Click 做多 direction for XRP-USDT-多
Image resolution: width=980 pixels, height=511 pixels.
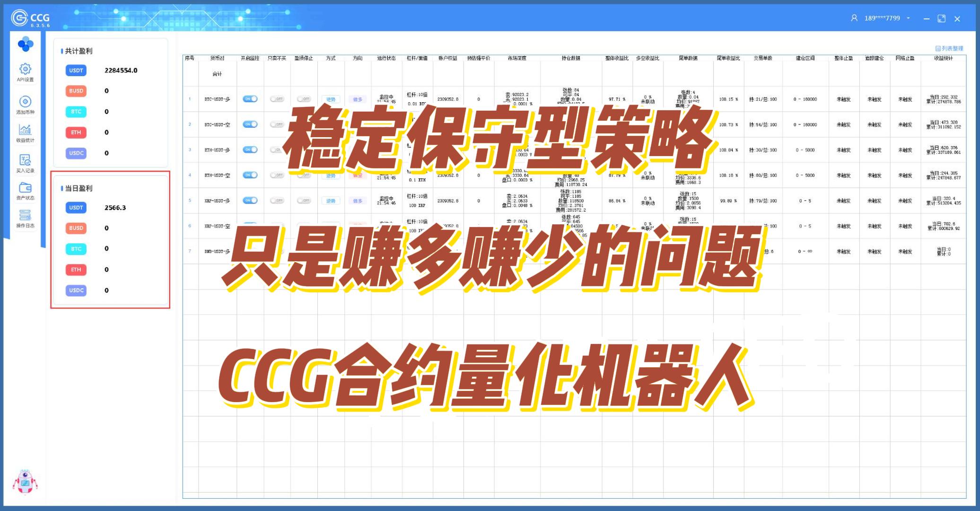pos(358,201)
